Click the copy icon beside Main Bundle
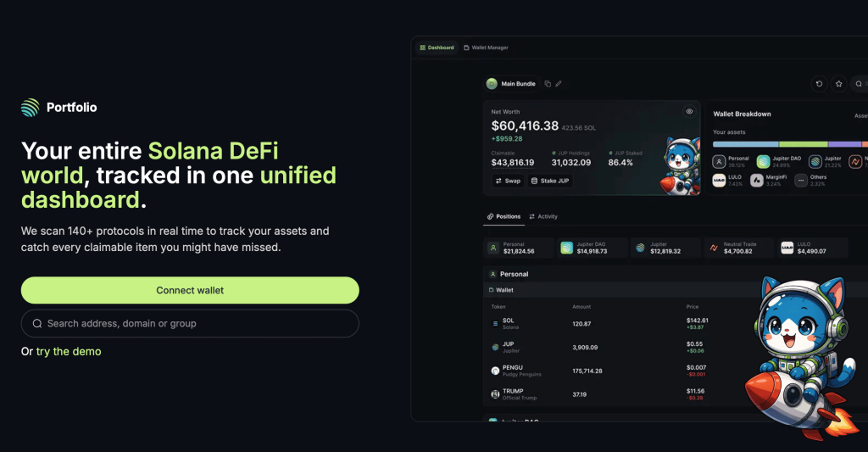 click(x=548, y=84)
